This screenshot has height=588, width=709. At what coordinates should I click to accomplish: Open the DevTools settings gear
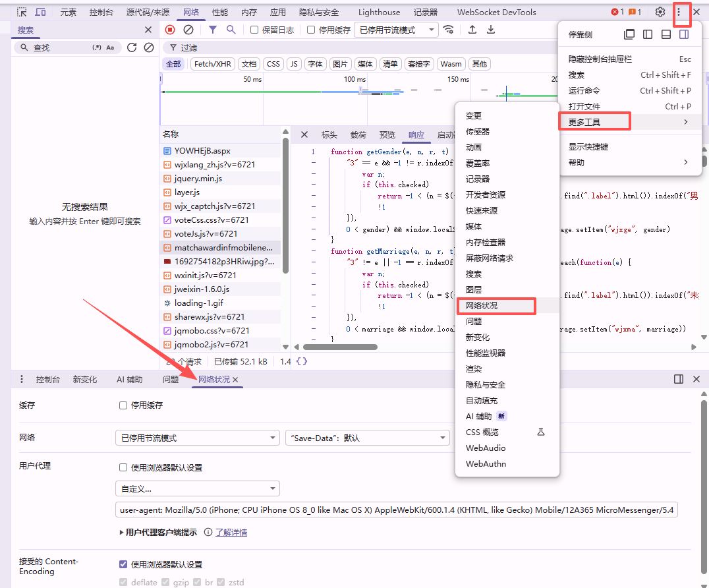click(660, 12)
